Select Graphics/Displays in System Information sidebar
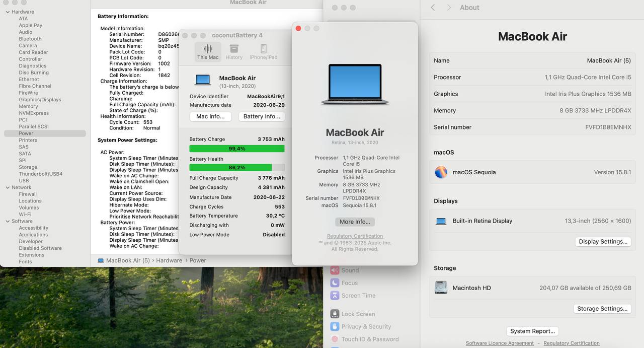 pyautogui.click(x=40, y=100)
